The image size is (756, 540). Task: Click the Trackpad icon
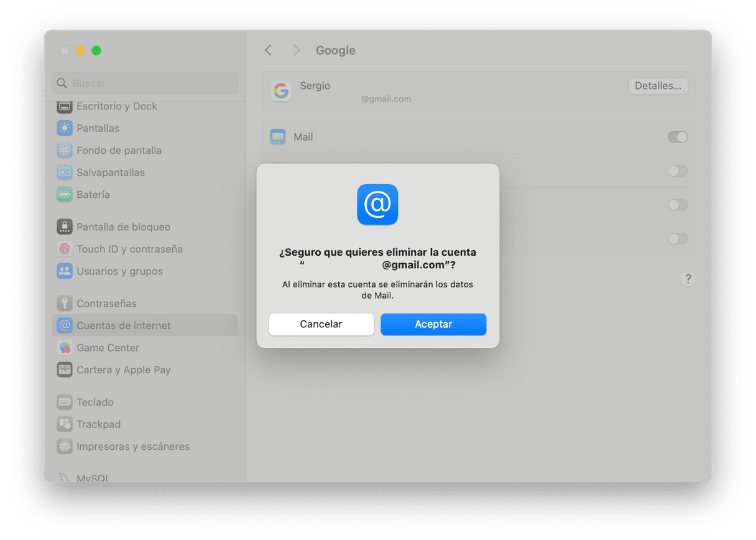point(65,424)
